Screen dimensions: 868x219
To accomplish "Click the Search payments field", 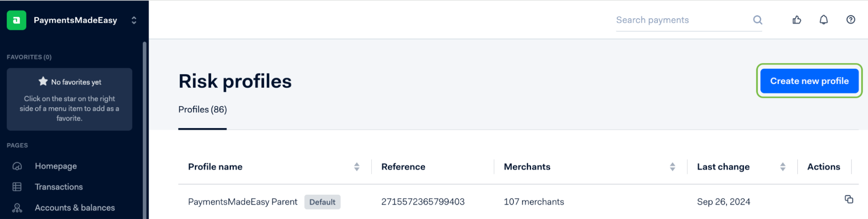I will 682,20.
